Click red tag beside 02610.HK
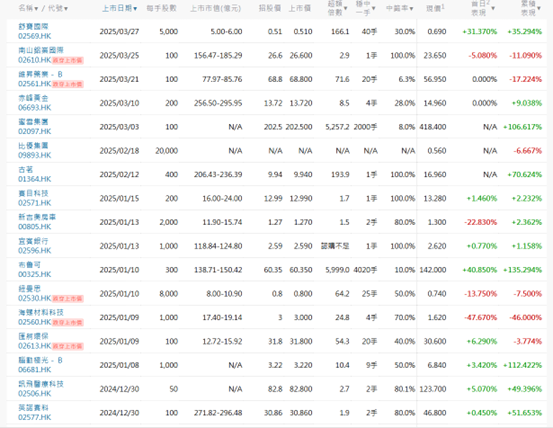Viewport: 553px width, 428px height. click(x=68, y=61)
